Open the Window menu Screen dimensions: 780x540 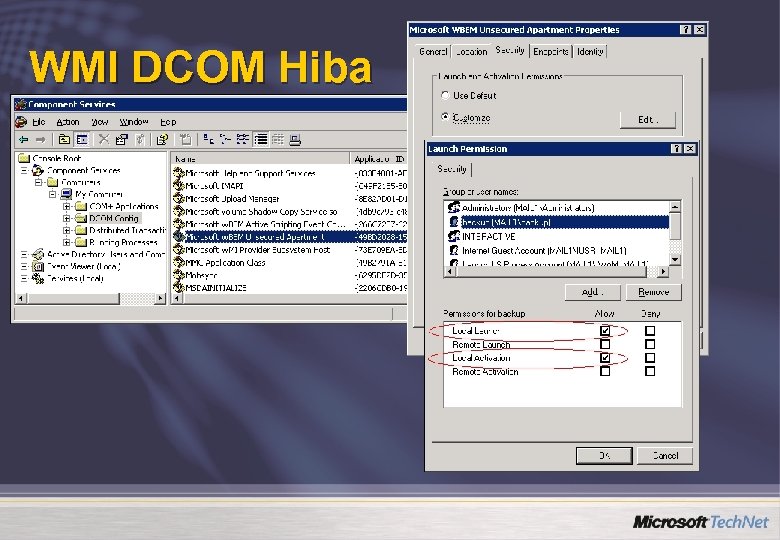point(134,122)
